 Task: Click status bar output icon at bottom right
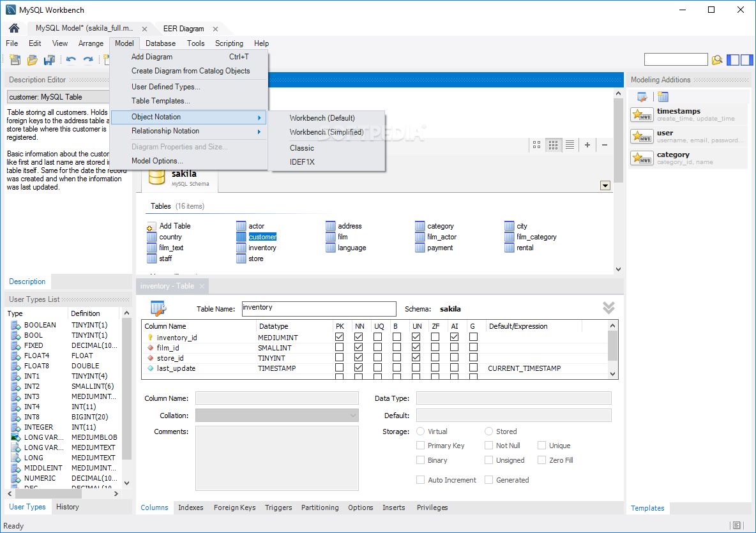coord(736,525)
